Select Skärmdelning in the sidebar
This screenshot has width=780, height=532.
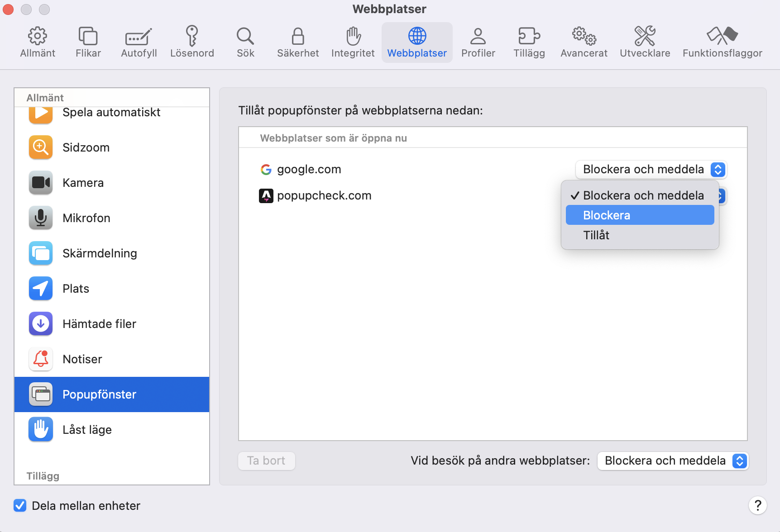click(x=112, y=253)
